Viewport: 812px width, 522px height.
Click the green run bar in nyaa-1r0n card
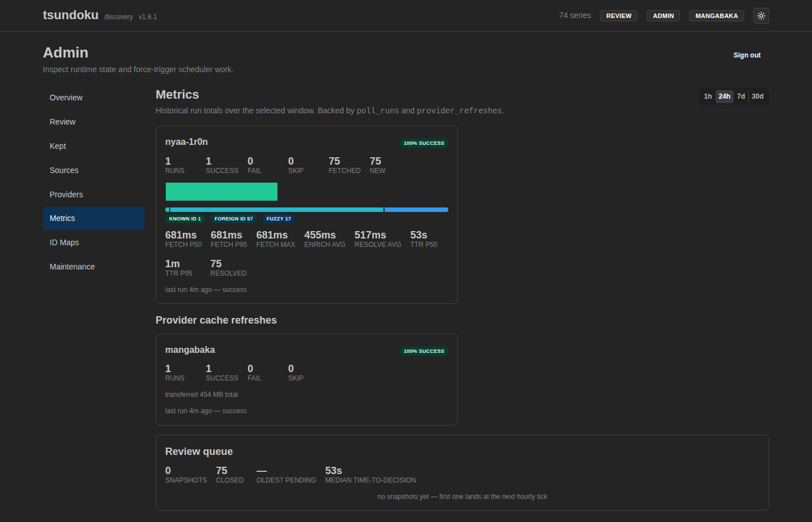pyautogui.click(x=222, y=192)
